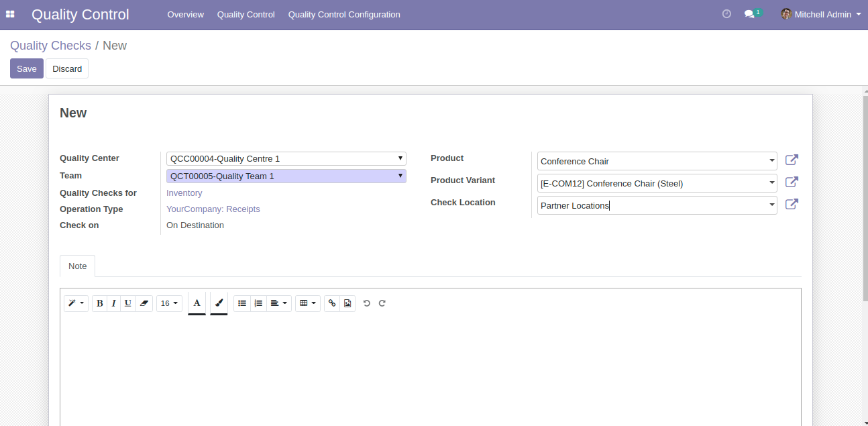The image size is (868, 426).
Task: Pick the font color swatch button
Action: [x=197, y=303]
